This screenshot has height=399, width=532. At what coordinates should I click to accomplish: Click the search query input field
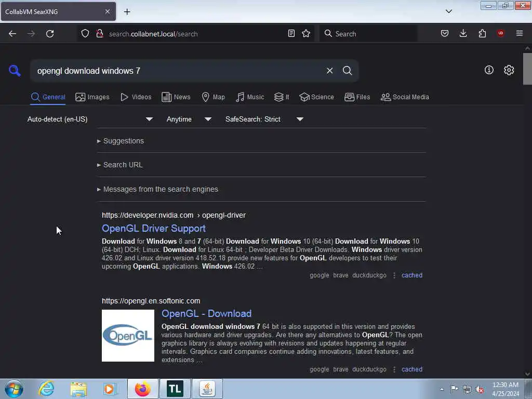coord(177,71)
